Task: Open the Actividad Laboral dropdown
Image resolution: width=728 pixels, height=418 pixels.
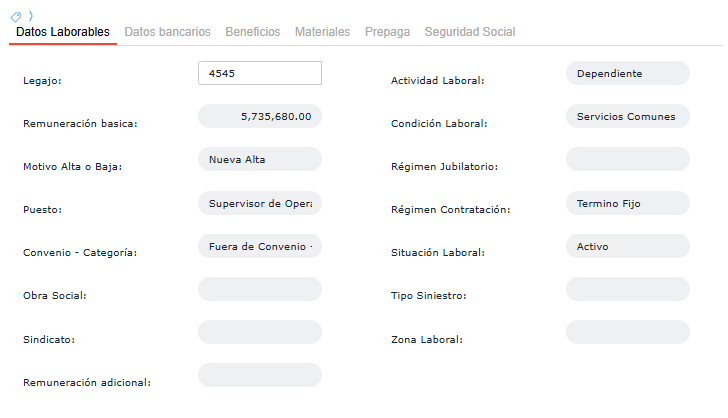Action: tap(627, 73)
